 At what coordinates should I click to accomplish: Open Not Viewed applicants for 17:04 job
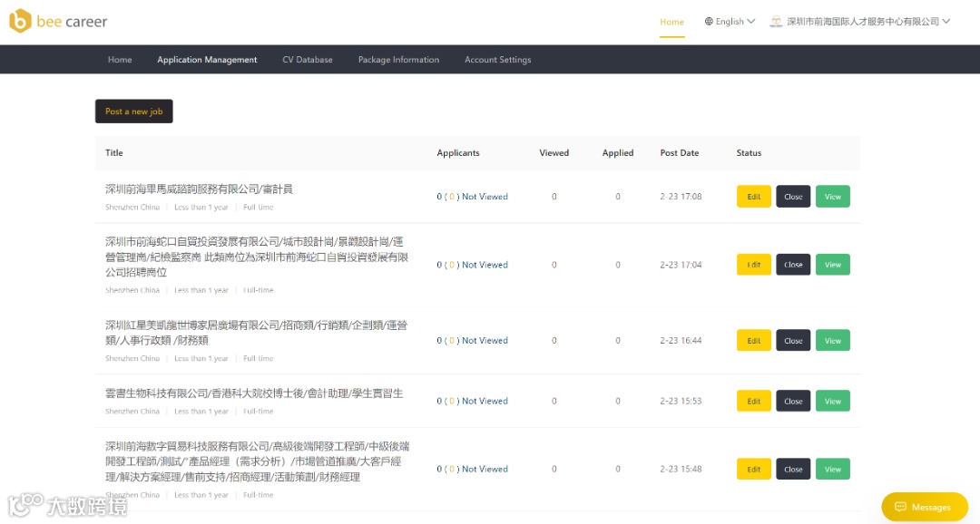coord(473,265)
